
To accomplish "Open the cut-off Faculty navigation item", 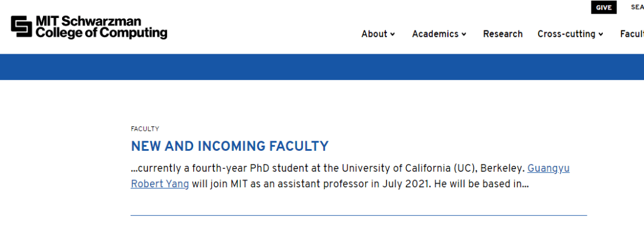I will tap(632, 34).
